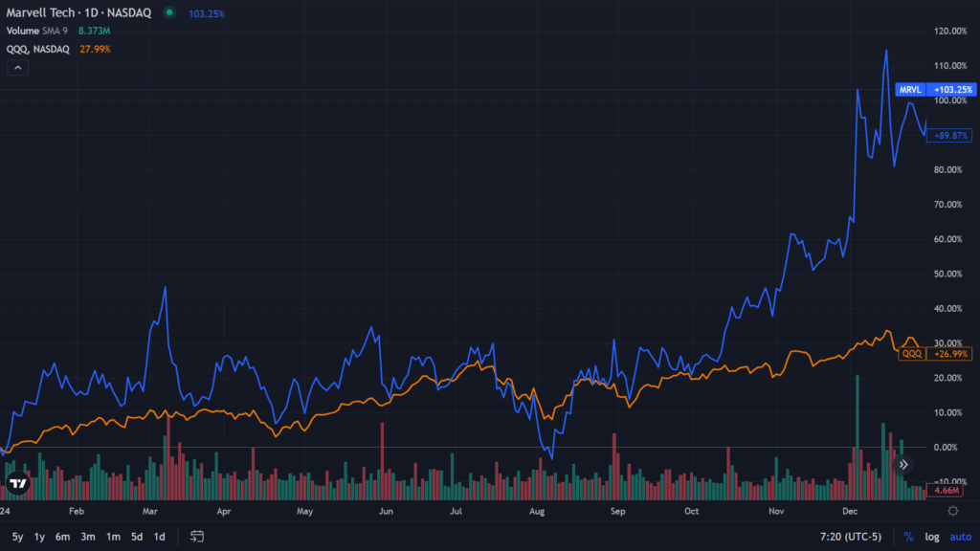Click the scroll to latest bar arrow

902,465
